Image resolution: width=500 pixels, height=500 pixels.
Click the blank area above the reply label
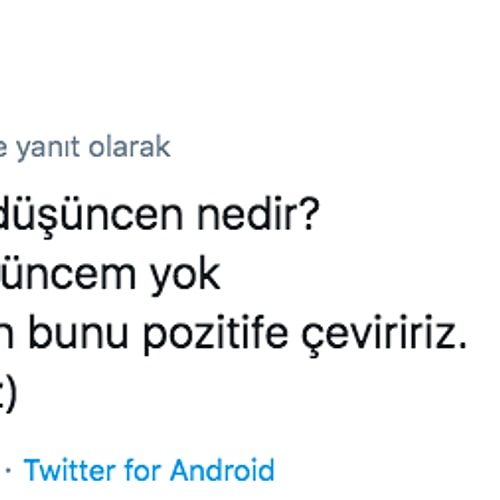[x=250, y=67]
